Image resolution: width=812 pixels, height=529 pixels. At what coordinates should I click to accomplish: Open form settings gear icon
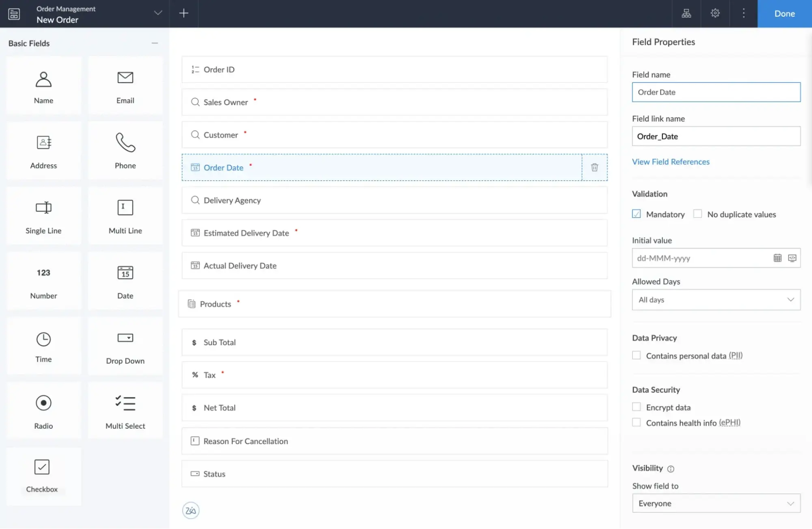click(x=715, y=13)
